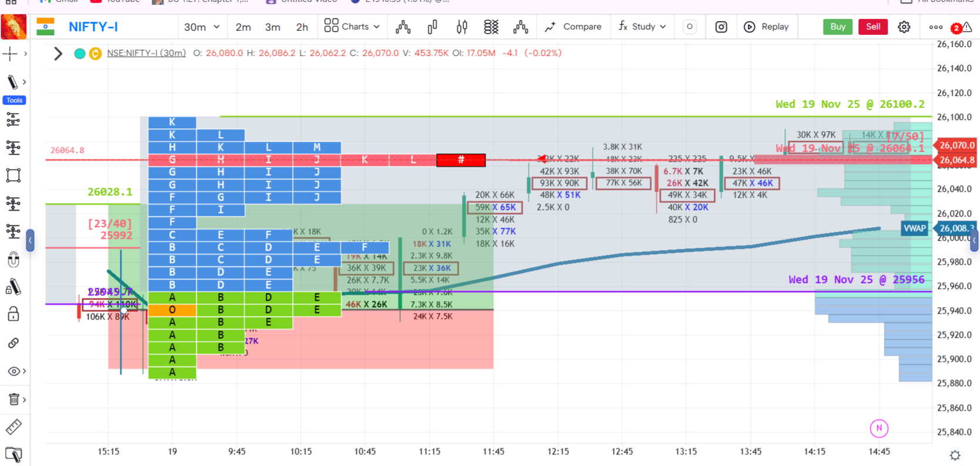This screenshot has width=980, height=466.
Task: Click the trash delete drawings icon
Action: [14, 400]
